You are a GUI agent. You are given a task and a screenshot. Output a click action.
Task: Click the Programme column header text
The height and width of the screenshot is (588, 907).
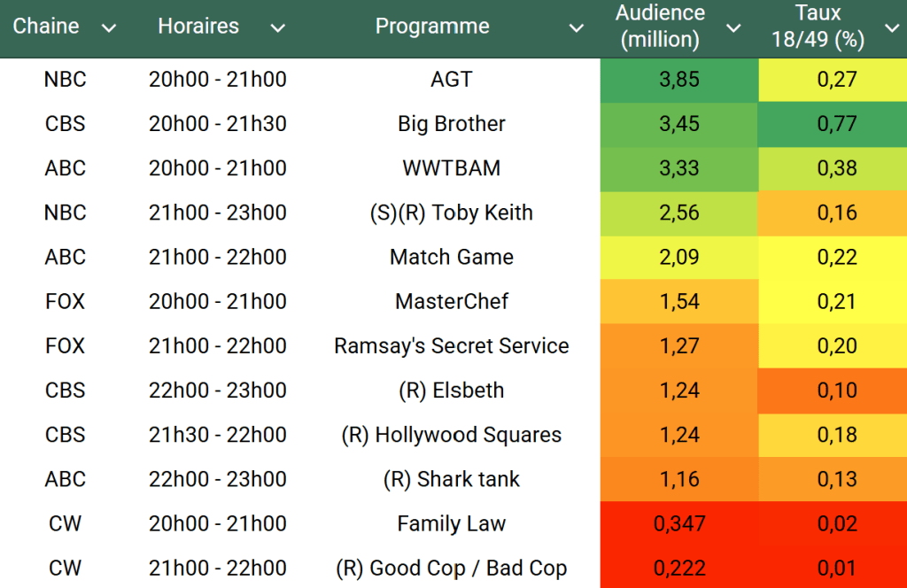coord(432,27)
